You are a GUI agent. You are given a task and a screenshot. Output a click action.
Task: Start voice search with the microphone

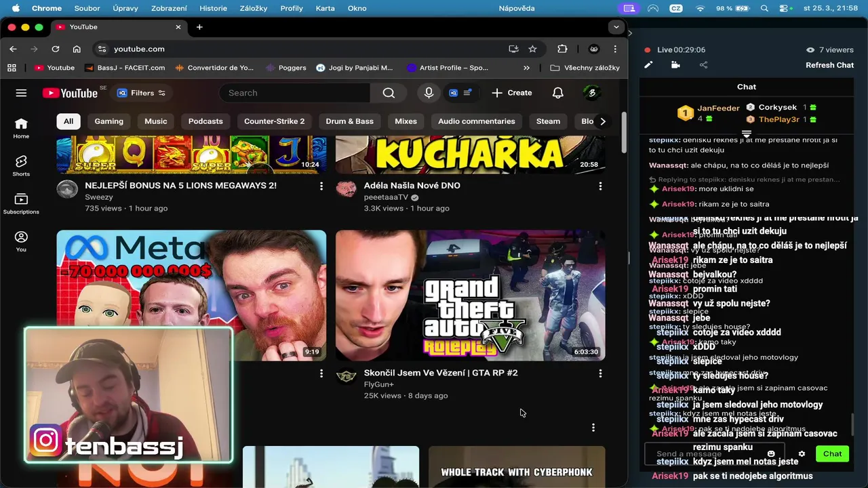click(429, 93)
